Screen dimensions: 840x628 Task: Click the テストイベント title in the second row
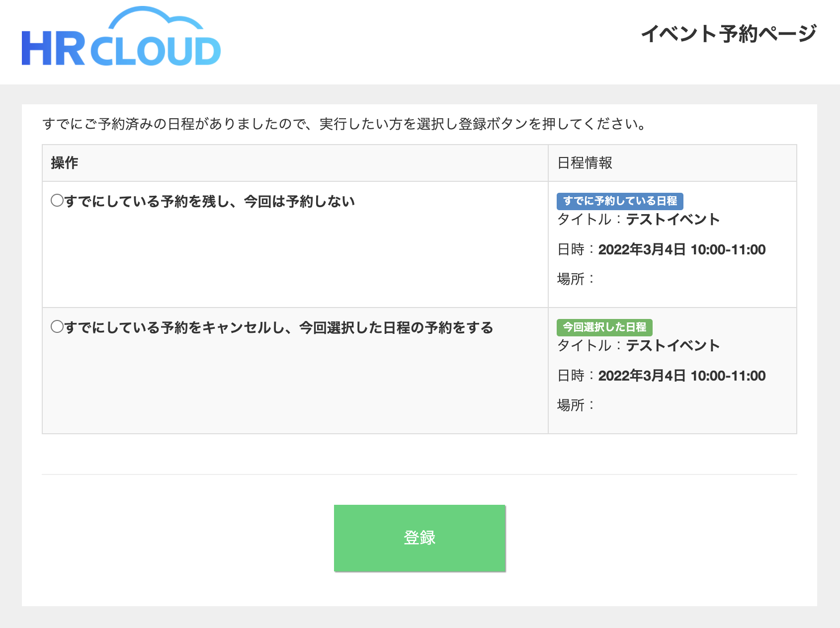point(673,345)
